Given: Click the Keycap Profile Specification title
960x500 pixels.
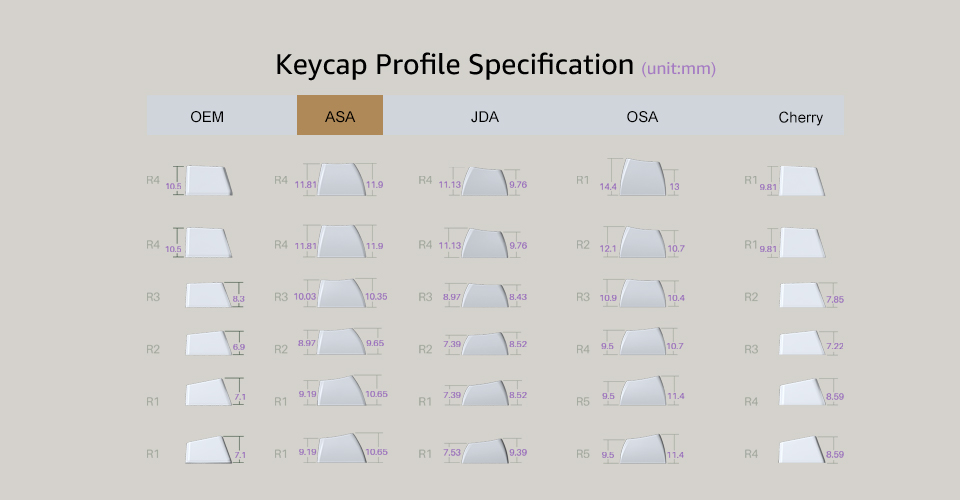Looking at the screenshot, I should 455,65.
